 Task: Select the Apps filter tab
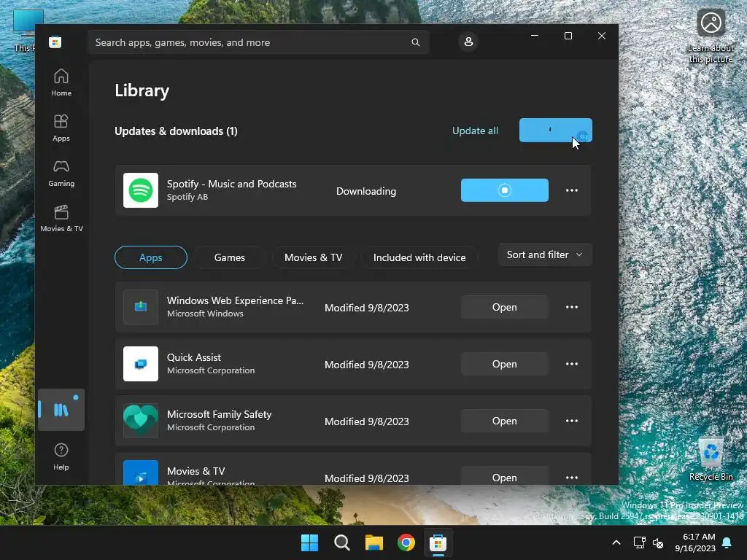[150, 257]
